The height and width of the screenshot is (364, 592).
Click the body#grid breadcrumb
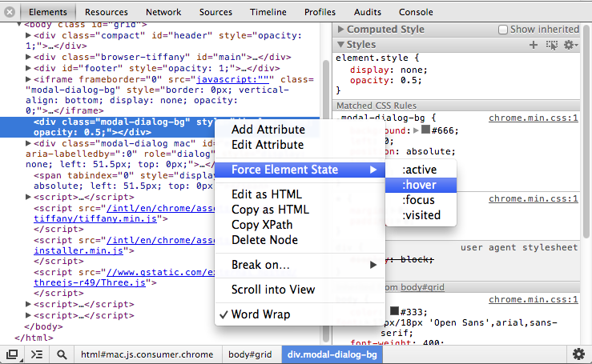pyautogui.click(x=251, y=354)
